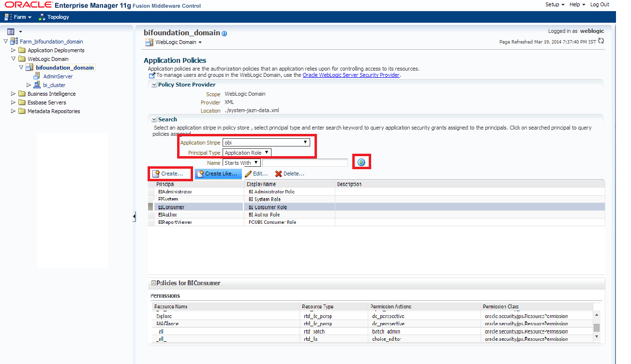Select the BISystem principal row
The image size is (631, 364).
[x=376, y=199]
